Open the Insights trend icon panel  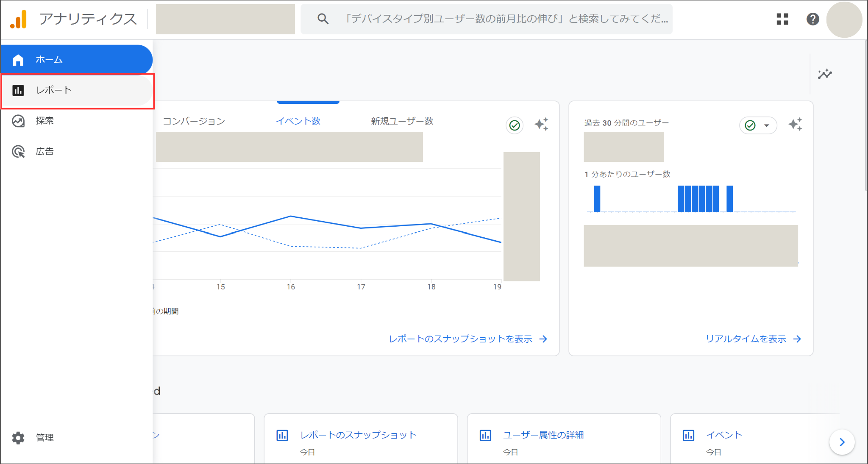click(x=825, y=74)
